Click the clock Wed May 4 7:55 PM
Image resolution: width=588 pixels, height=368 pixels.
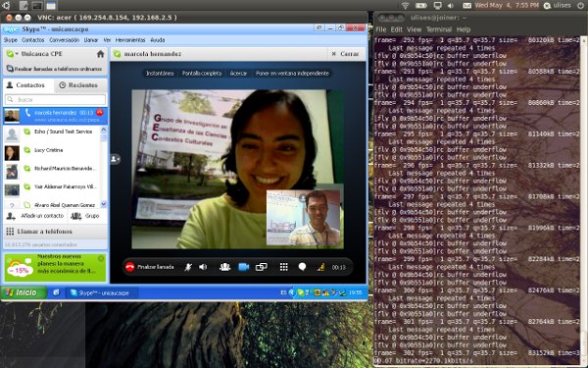click(507, 5)
